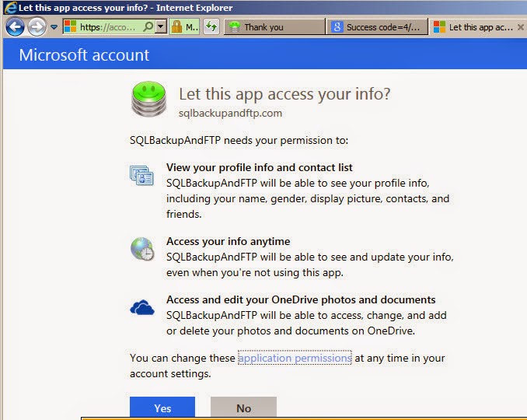Click the 'Let this app access your info?' heading
Screen dimensions: 527x420
pyautogui.click(x=284, y=94)
